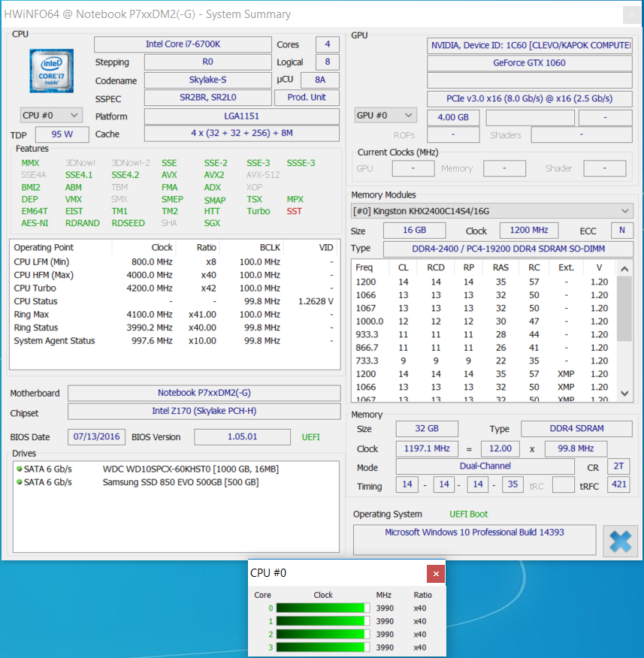Click the µCU 8A field
Image resolution: width=644 pixels, height=658 pixels.
[x=320, y=80]
